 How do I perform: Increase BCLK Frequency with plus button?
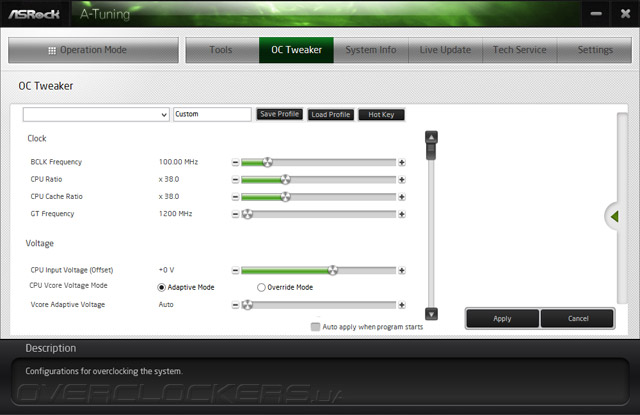point(402,162)
